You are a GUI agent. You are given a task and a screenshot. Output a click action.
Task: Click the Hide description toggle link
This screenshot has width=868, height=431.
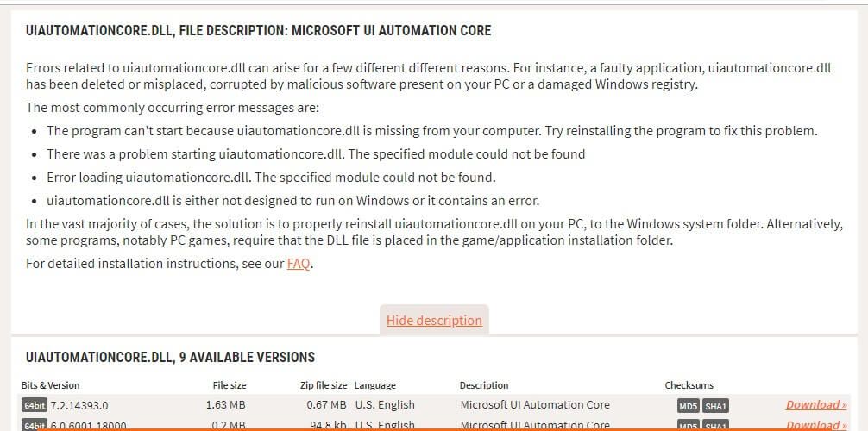[x=434, y=321]
